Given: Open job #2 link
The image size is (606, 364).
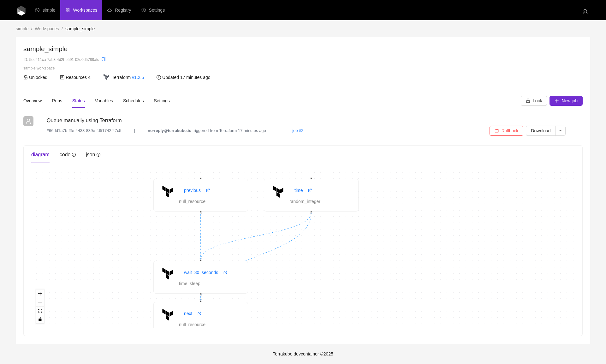Looking at the screenshot, I should pyautogui.click(x=298, y=131).
